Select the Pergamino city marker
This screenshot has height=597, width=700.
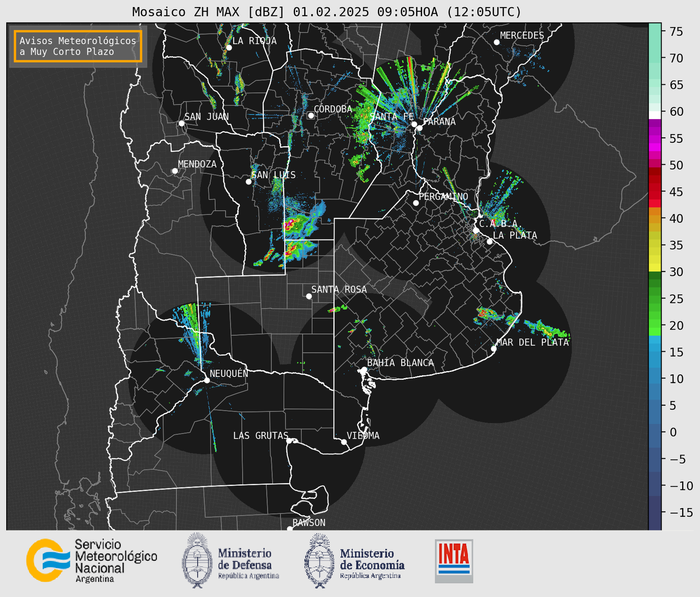416,203
